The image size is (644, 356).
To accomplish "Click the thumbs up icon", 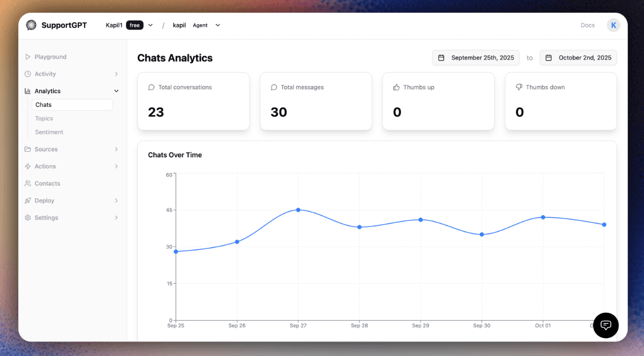I will click(x=396, y=87).
